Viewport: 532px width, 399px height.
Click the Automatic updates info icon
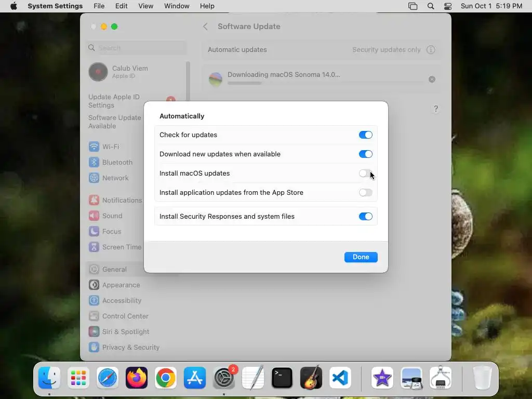pyautogui.click(x=431, y=49)
